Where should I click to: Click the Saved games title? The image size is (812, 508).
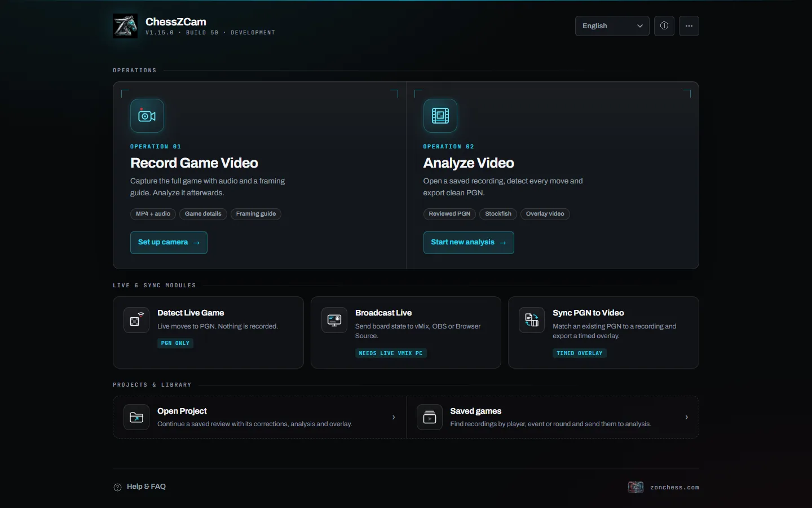tap(476, 411)
